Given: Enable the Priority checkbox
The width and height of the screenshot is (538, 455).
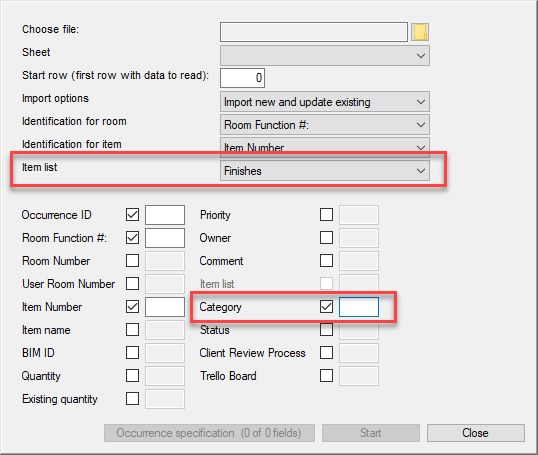Looking at the screenshot, I should pyautogui.click(x=326, y=215).
